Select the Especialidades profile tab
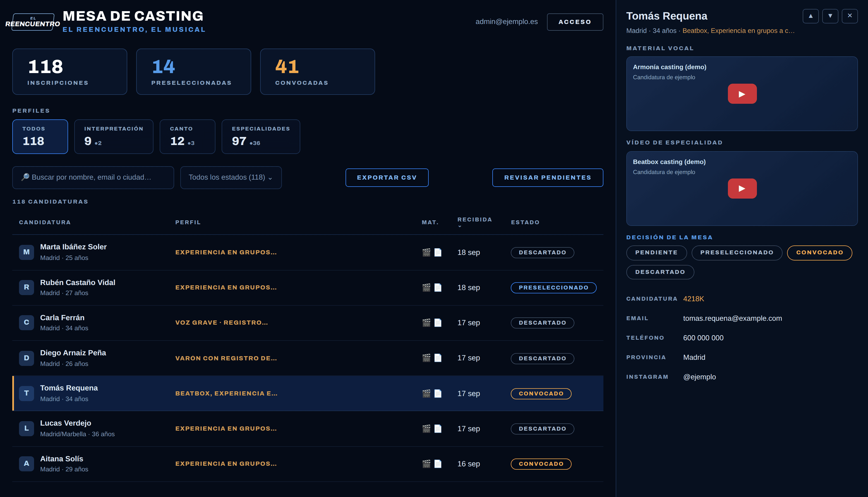Viewport: 868px width, 497px height. click(261, 137)
